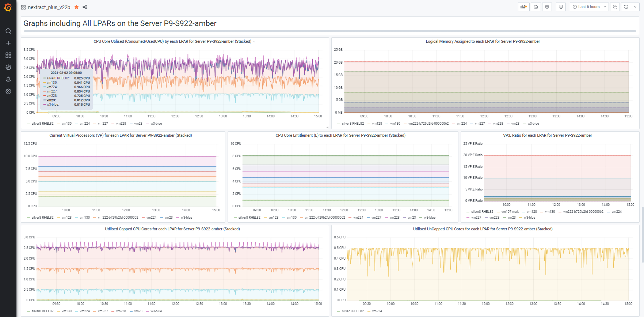Open the Last 6 hours time picker
This screenshot has width=644, height=317.
[x=589, y=7]
